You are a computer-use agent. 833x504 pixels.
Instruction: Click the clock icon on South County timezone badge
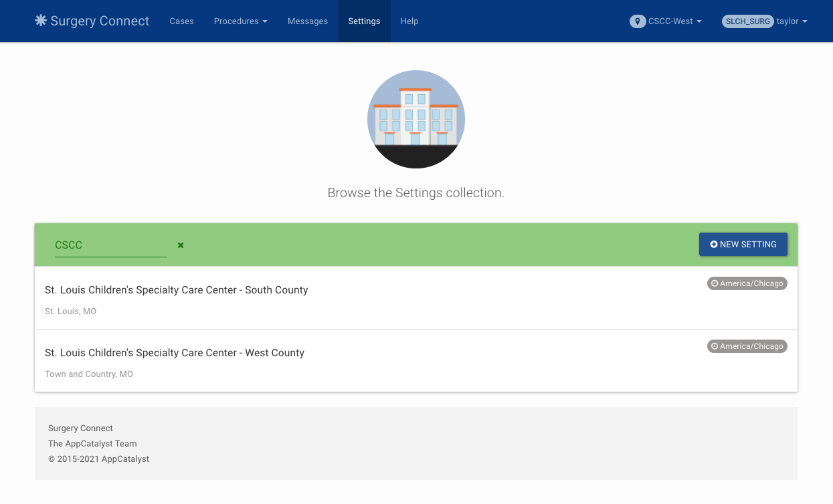click(x=715, y=283)
